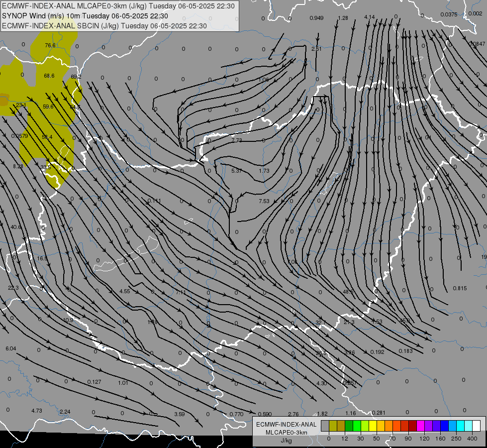Click the map value '8.28'
Image resolution: width=487 pixels, height=448 pixels.
[18, 166]
